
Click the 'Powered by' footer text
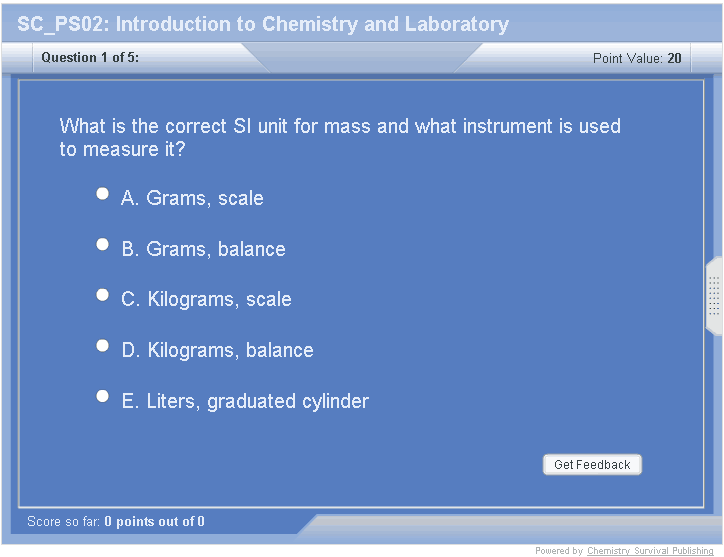tap(559, 551)
